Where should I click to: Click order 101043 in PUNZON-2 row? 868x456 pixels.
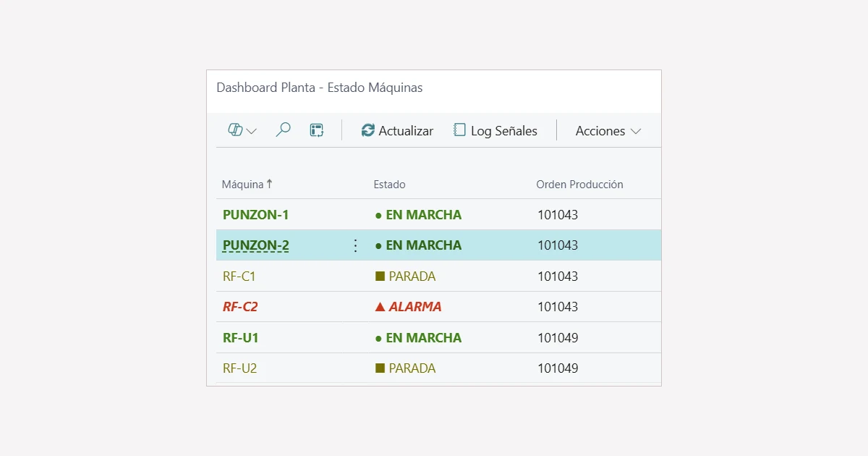pos(558,245)
